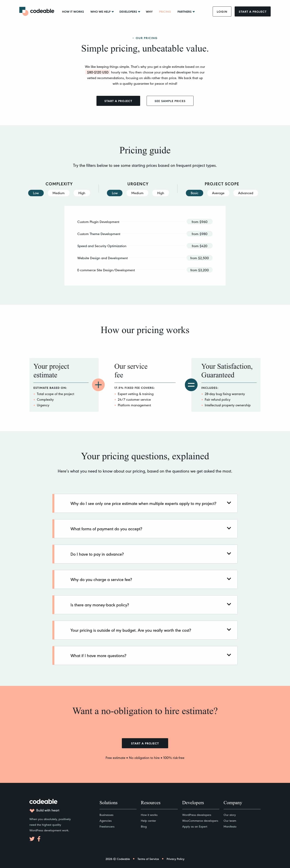Open the Who We Help dropdown menu

tap(102, 12)
